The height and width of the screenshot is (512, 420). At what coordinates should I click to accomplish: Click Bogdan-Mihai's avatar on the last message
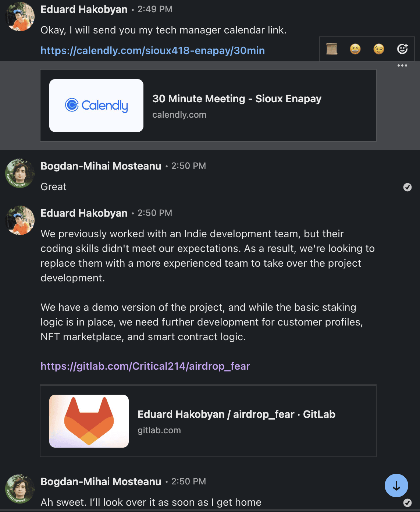pyautogui.click(x=20, y=489)
